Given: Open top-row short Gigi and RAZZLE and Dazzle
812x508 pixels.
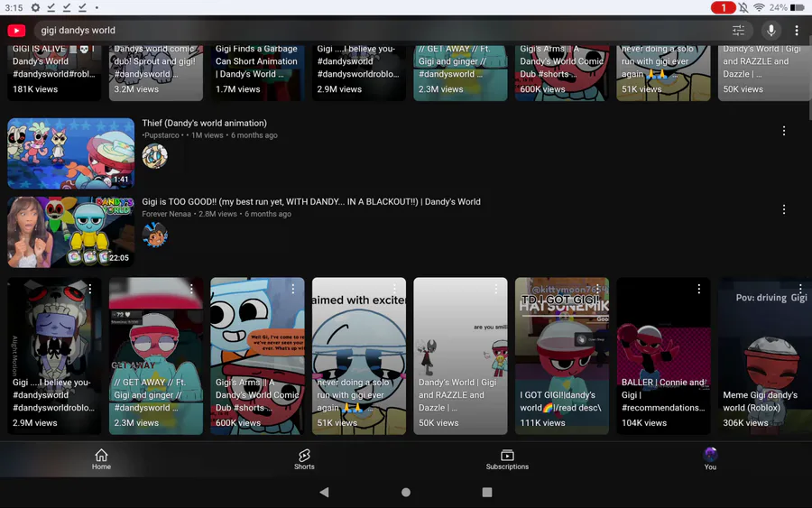Looking at the screenshot, I should pyautogui.click(x=764, y=72).
